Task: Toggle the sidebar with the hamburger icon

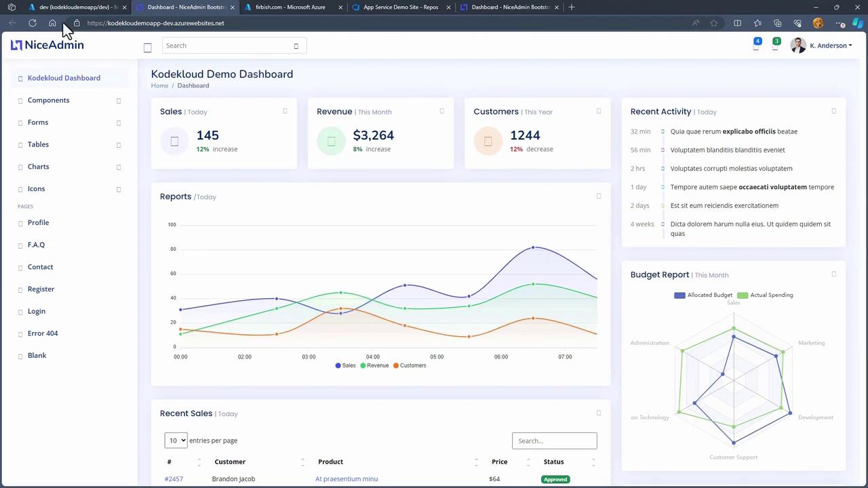Action: 147,47
